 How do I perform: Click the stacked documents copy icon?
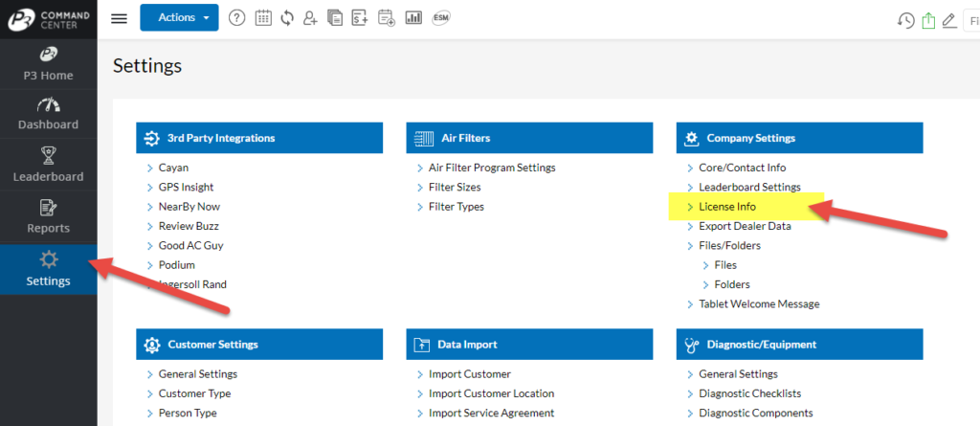click(335, 18)
